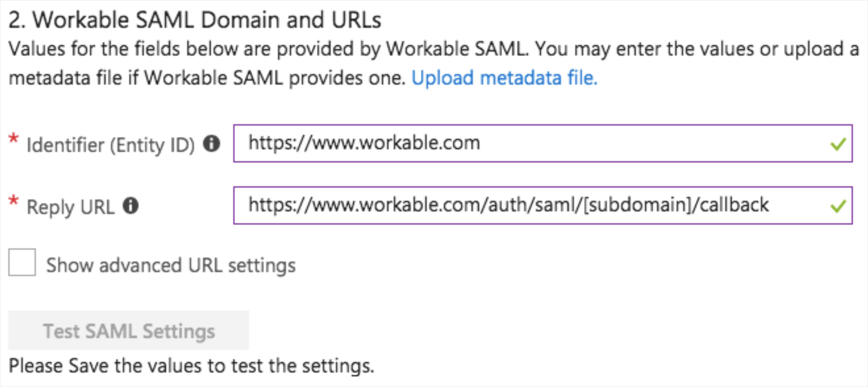Click green checkmark in Identifier field
The width and height of the screenshot is (868, 387).
838,144
